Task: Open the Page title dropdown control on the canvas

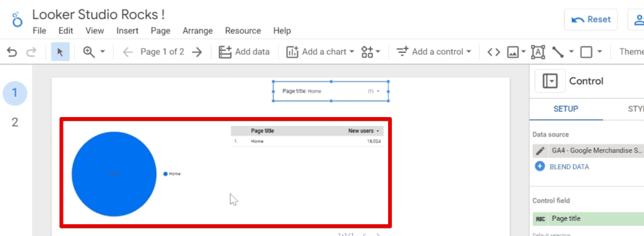Action: pyautogui.click(x=331, y=91)
